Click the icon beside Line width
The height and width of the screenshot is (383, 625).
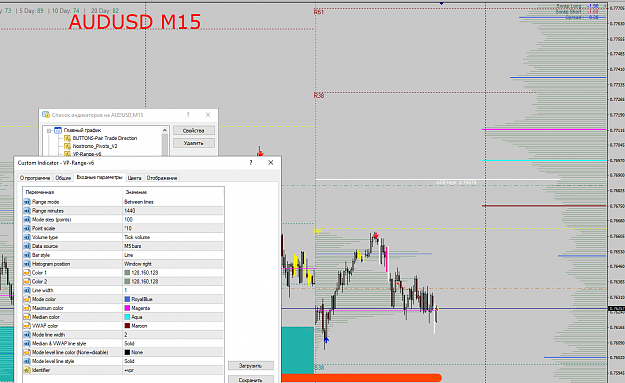(x=27, y=291)
